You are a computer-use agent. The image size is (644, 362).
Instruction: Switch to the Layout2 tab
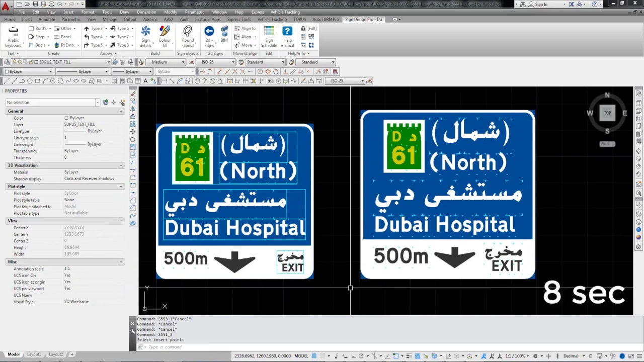point(56,354)
